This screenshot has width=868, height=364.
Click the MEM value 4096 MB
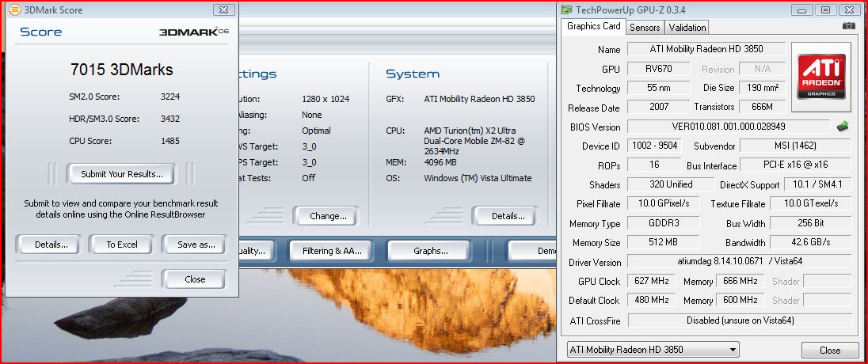tap(442, 163)
